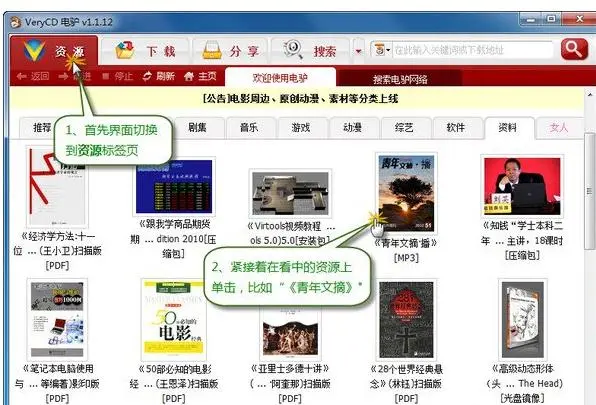
Task: Select the 动漫 category tab
Action: [x=352, y=128]
